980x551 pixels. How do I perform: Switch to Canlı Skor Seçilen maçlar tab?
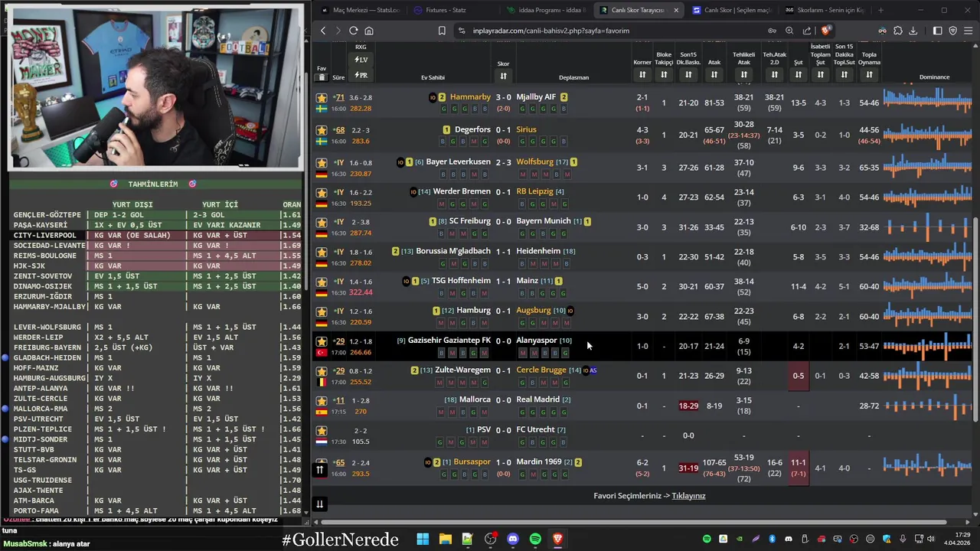point(731,10)
